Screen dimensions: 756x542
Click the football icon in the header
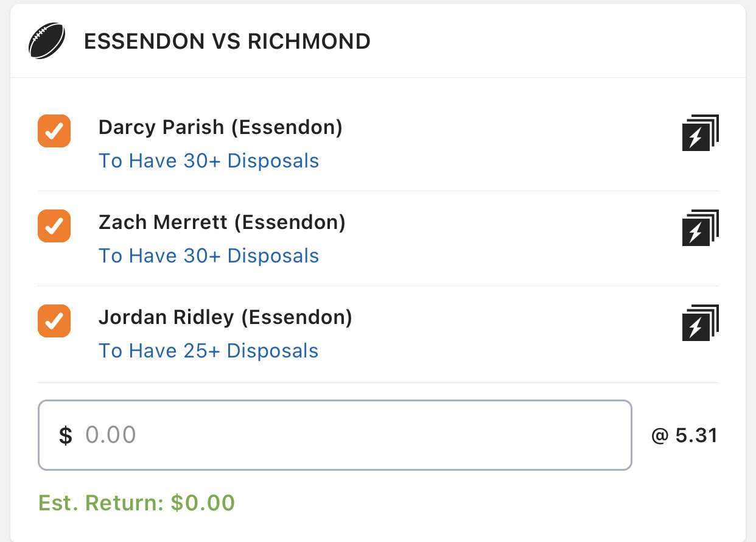tap(47, 41)
